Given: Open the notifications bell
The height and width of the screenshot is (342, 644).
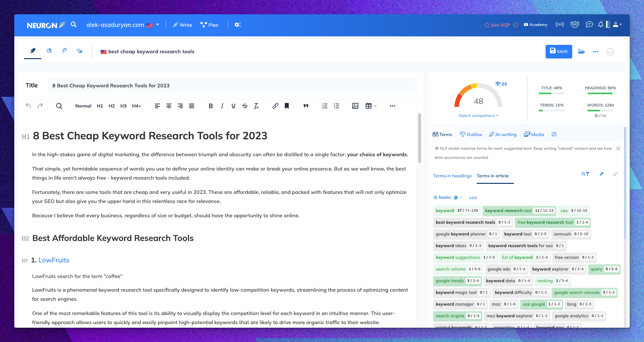Looking at the screenshot, I should click(600, 24).
